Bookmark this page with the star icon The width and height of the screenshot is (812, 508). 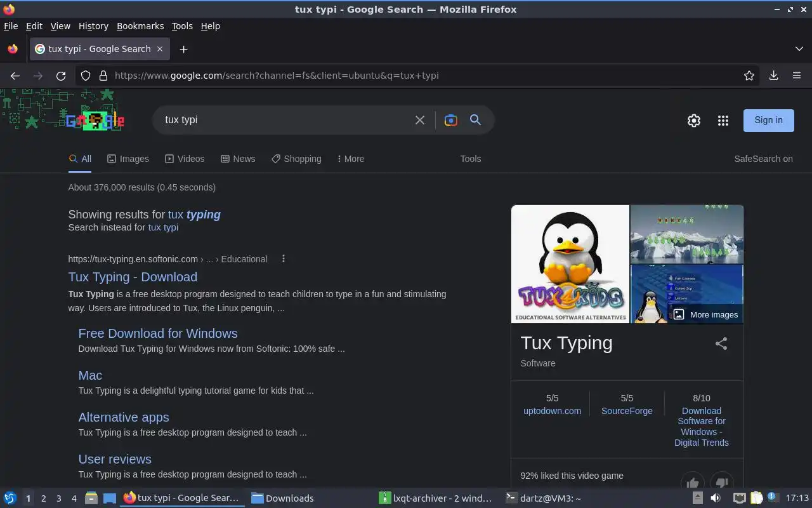tap(749, 76)
